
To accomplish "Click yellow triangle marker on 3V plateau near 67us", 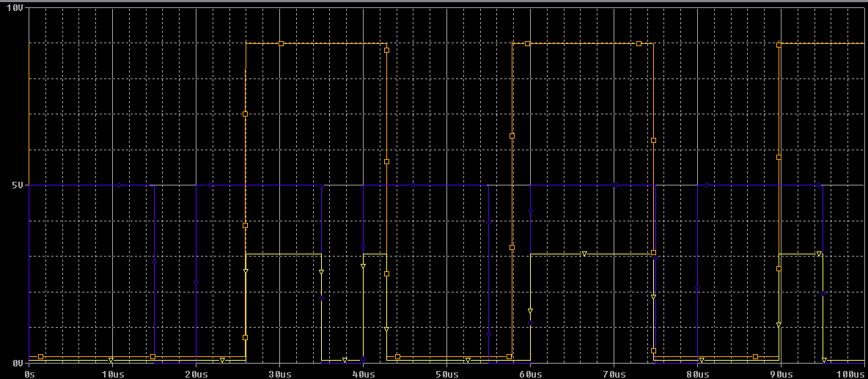I will 584,254.
